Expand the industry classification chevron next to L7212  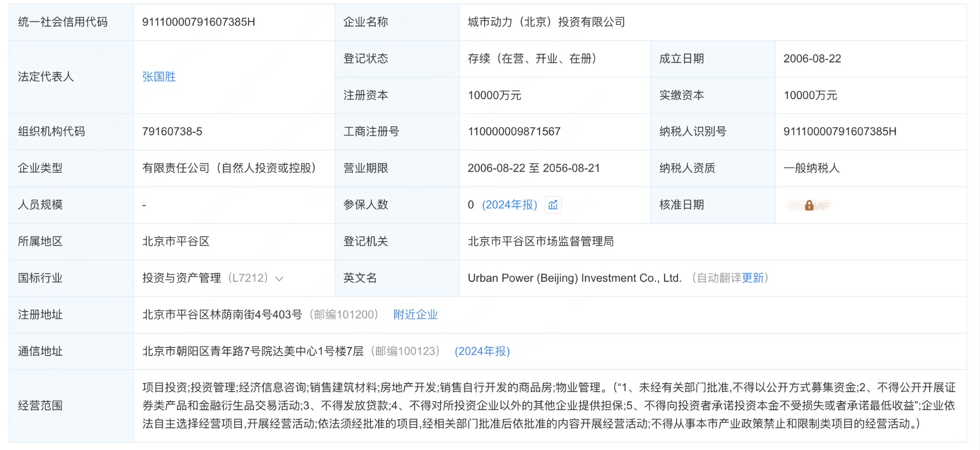pyautogui.click(x=279, y=278)
